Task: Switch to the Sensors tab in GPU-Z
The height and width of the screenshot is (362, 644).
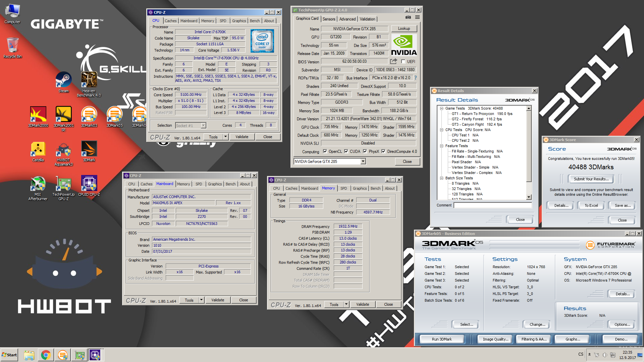Action: pyautogui.click(x=329, y=19)
